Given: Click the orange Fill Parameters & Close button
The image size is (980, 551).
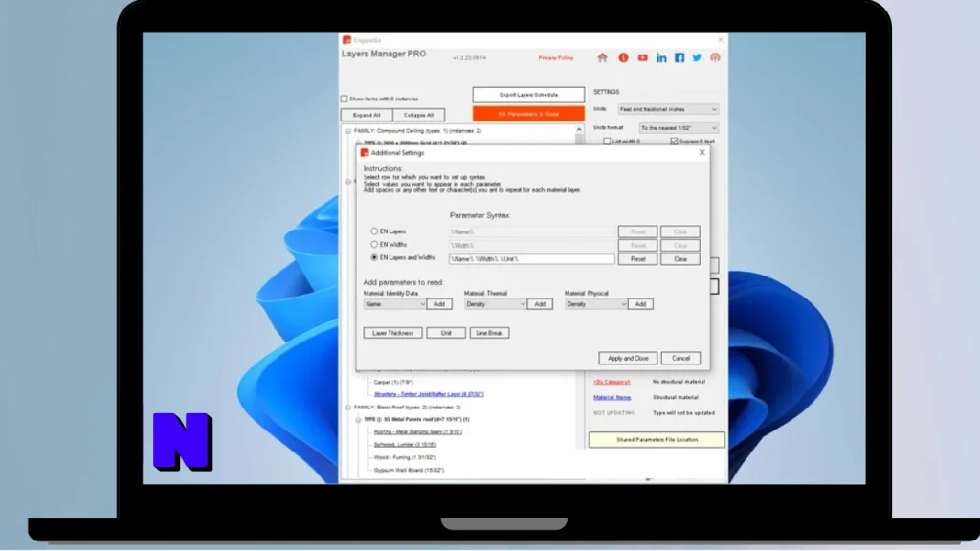Looking at the screenshot, I should coord(528,114).
